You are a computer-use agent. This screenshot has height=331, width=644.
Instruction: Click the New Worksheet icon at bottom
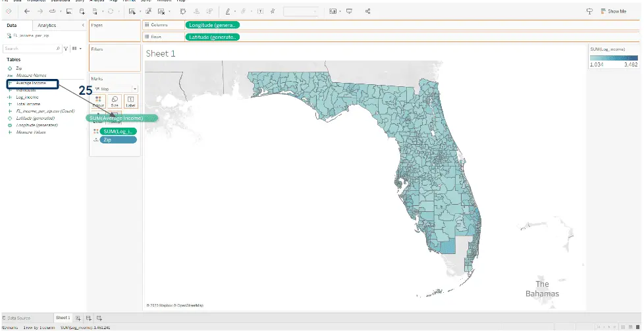click(78, 318)
